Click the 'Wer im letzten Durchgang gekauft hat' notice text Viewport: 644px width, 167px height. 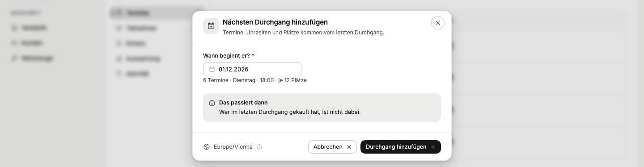pos(290,112)
